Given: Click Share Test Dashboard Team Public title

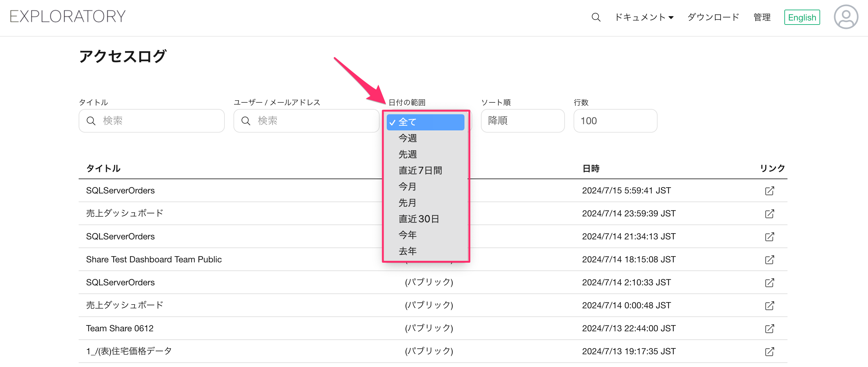Looking at the screenshot, I should click(154, 259).
